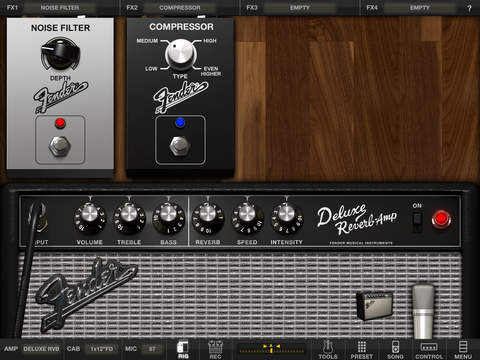The image size is (480, 360).
Task: Click the FX2 slot label
Action: 132,7
